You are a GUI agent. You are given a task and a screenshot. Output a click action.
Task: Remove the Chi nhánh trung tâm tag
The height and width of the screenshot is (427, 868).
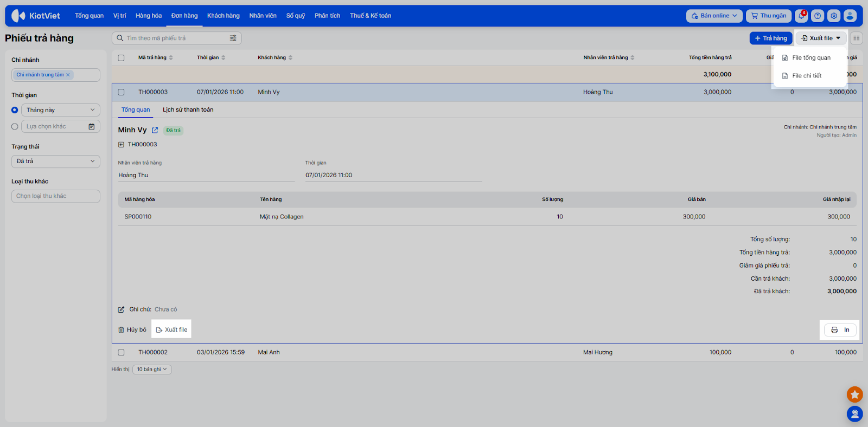point(68,75)
